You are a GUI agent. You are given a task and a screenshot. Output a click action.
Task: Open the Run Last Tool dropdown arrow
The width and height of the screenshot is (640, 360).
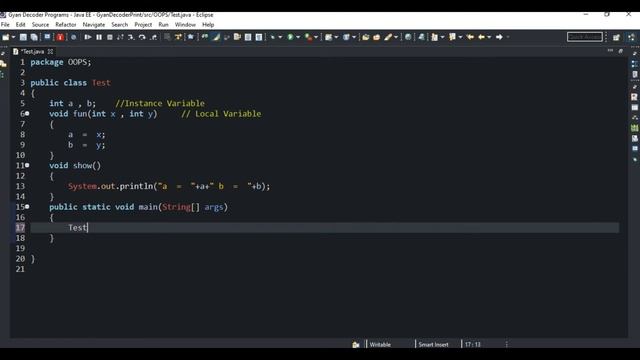[x=316, y=37]
